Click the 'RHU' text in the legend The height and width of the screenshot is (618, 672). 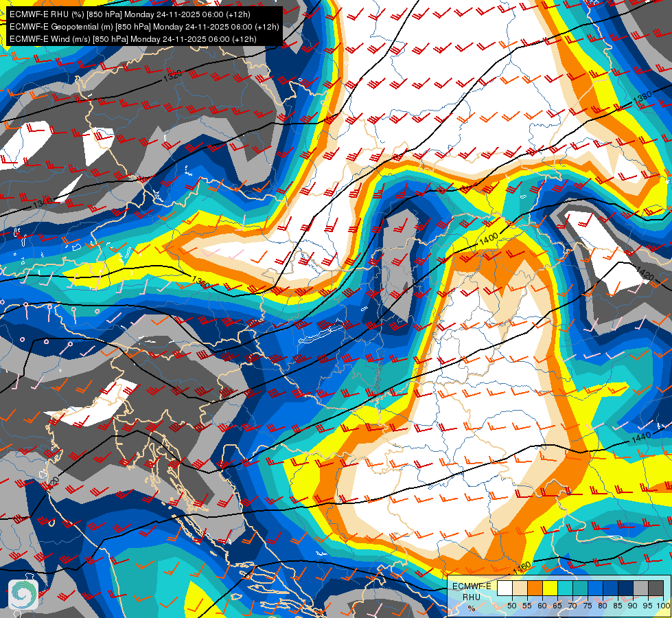point(472,597)
